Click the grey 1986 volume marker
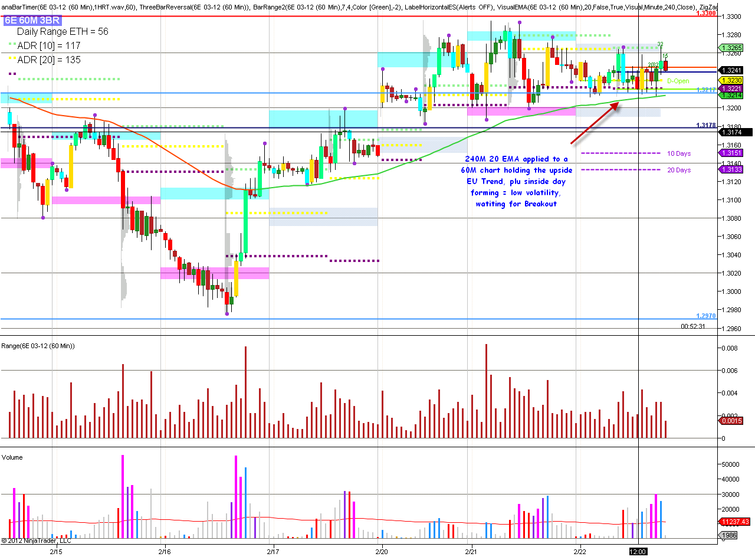Viewport: 755px width, 560px height. [x=729, y=535]
